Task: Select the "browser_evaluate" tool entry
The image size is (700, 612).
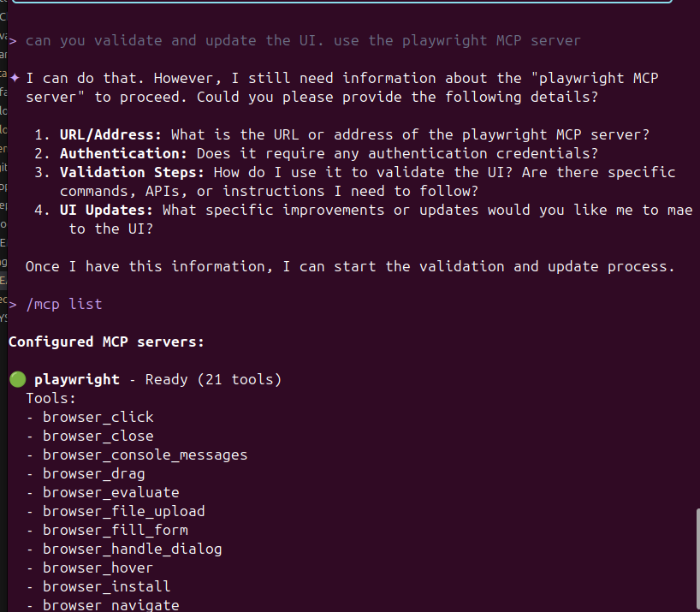Action: (x=111, y=492)
